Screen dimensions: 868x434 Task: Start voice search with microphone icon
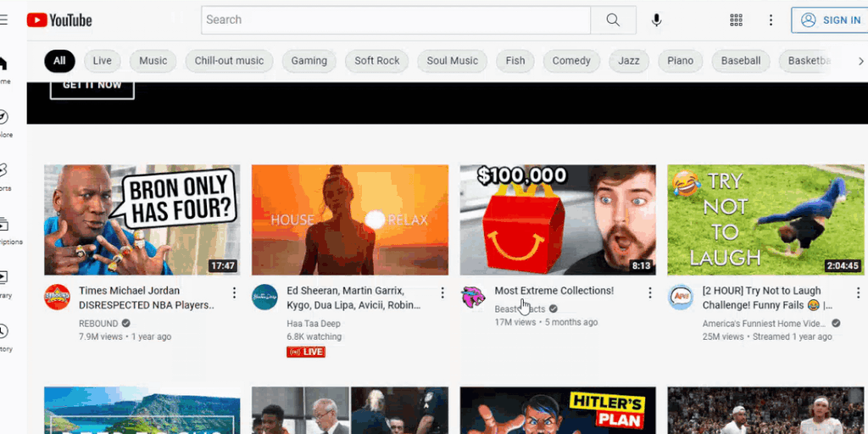tap(657, 20)
